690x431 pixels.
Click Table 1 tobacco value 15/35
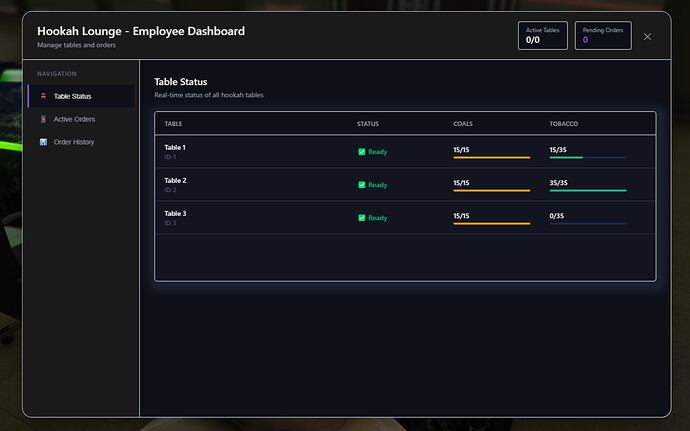pyautogui.click(x=558, y=150)
